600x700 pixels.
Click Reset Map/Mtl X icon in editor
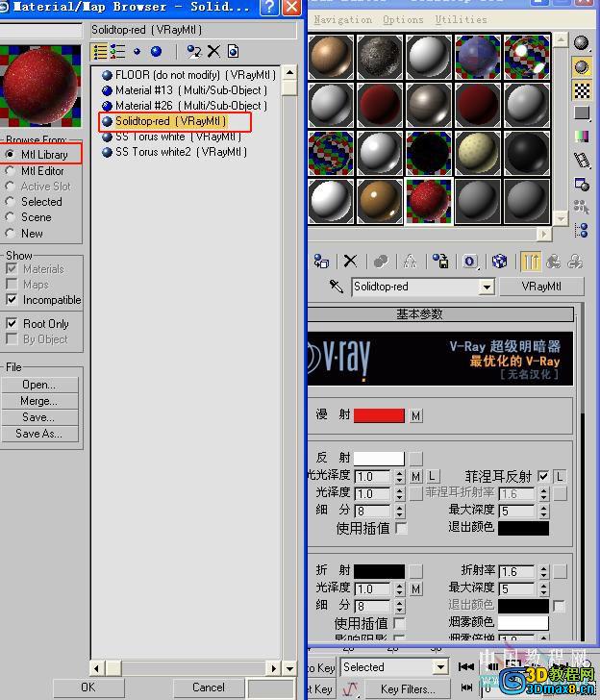pos(351,262)
